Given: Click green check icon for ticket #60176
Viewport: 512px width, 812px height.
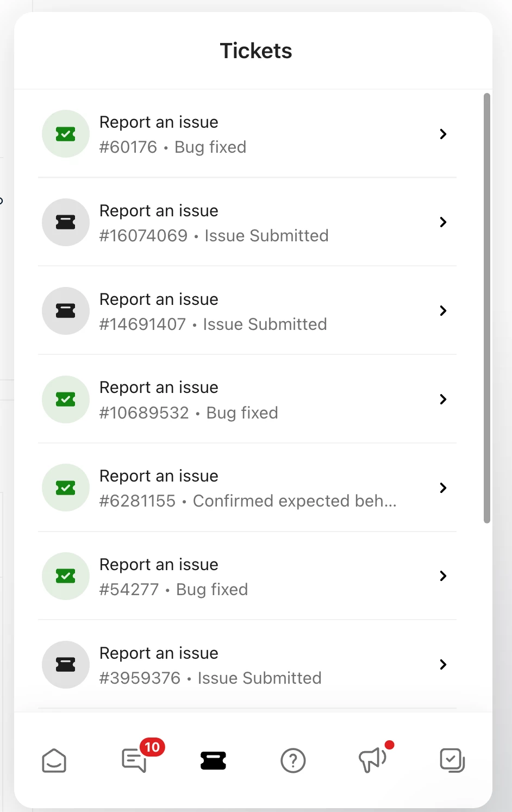Looking at the screenshot, I should pyautogui.click(x=66, y=134).
